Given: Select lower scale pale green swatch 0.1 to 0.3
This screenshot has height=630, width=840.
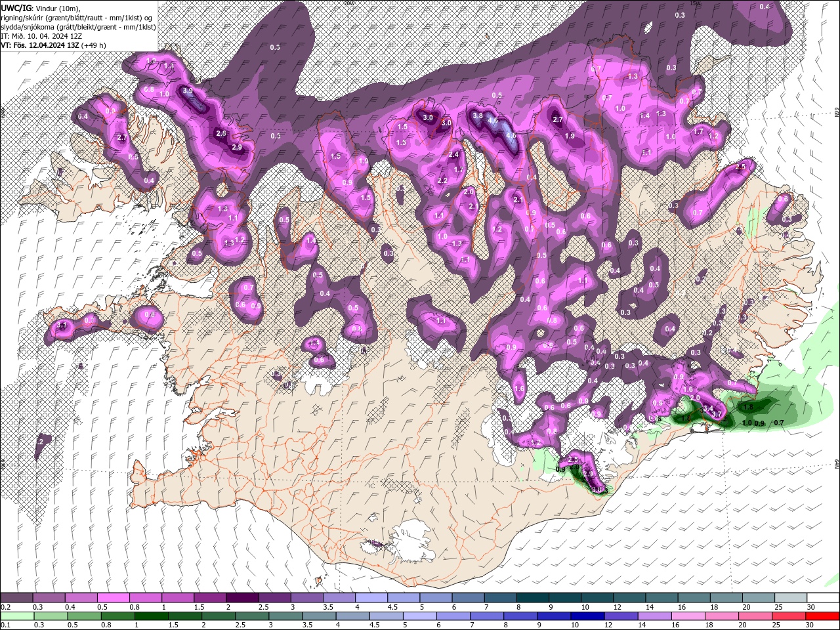Looking at the screenshot, I should [17, 616].
